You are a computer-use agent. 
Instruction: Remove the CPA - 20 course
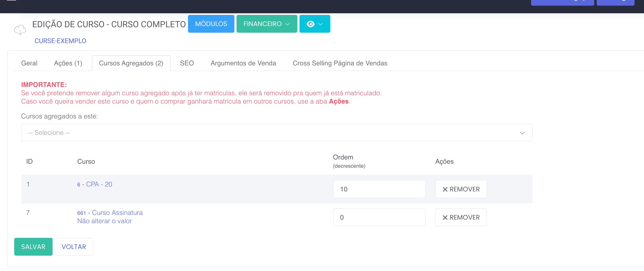pos(461,189)
